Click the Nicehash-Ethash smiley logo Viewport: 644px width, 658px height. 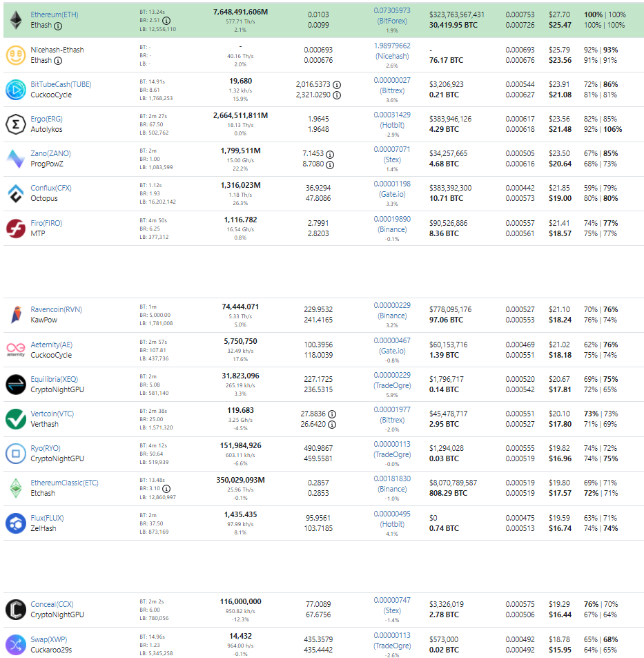(x=16, y=55)
